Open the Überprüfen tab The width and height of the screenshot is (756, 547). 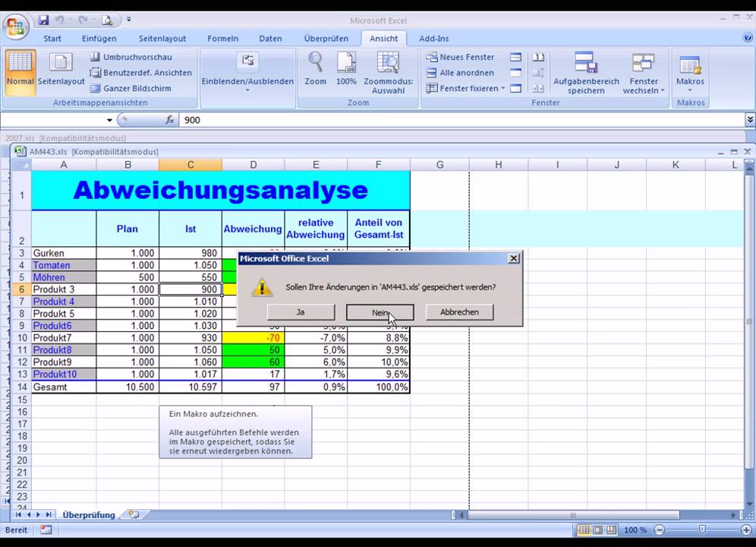click(326, 39)
